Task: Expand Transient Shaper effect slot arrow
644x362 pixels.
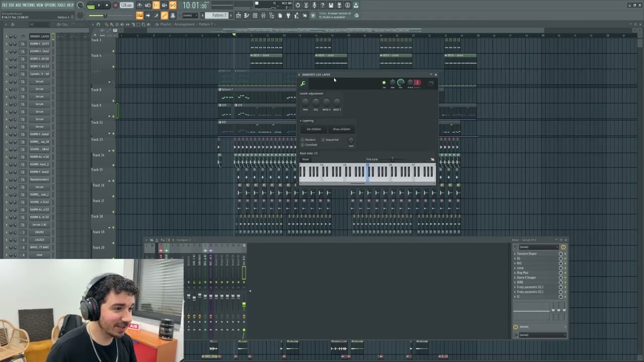Action: [515, 254]
